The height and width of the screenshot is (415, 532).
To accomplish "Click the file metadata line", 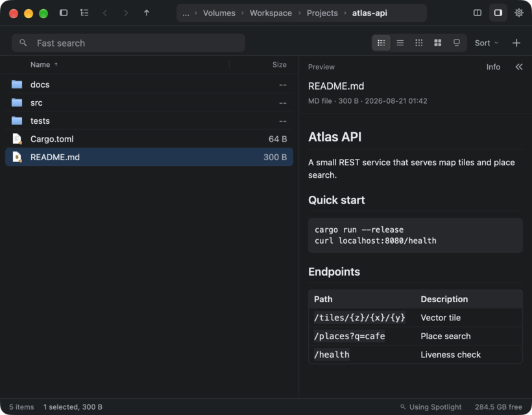I will pyautogui.click(x=367, y=101).
